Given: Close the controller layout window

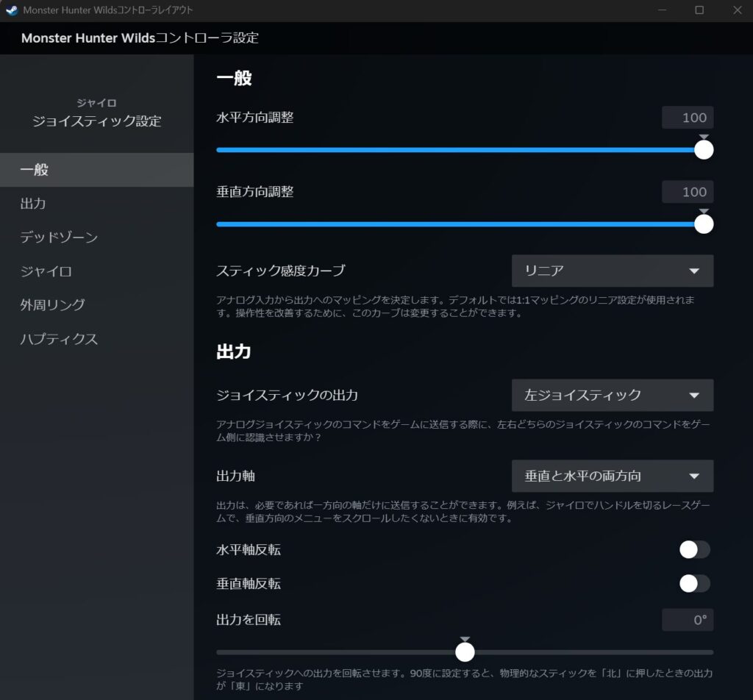Looking at the screenshot, I should click(738, 10).
